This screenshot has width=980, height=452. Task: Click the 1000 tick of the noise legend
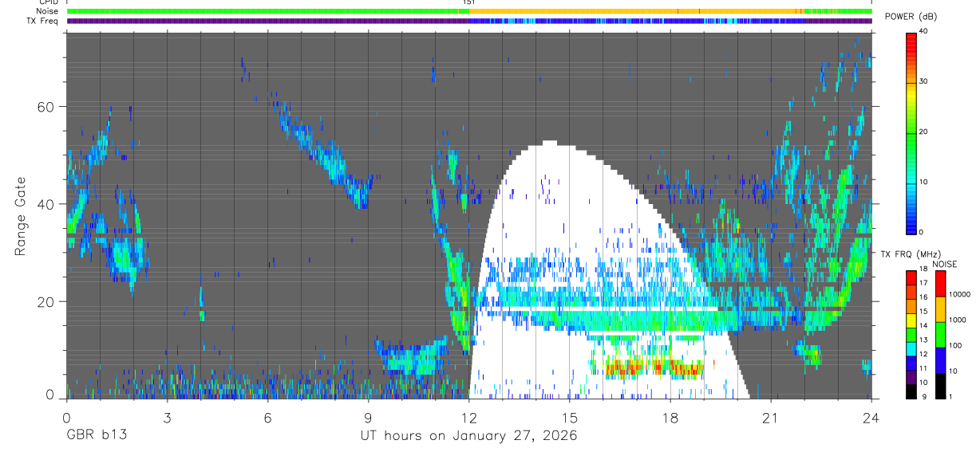[956, 320]
